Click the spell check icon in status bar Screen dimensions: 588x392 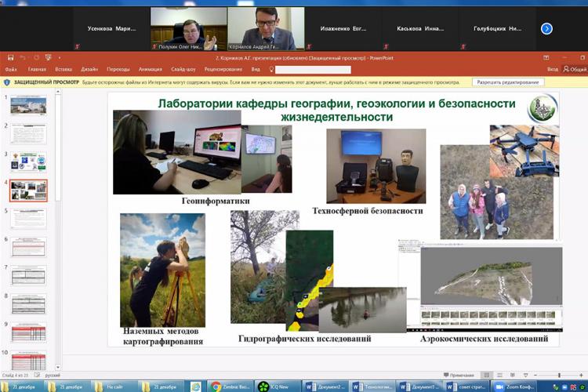click(x=37, y=375)
